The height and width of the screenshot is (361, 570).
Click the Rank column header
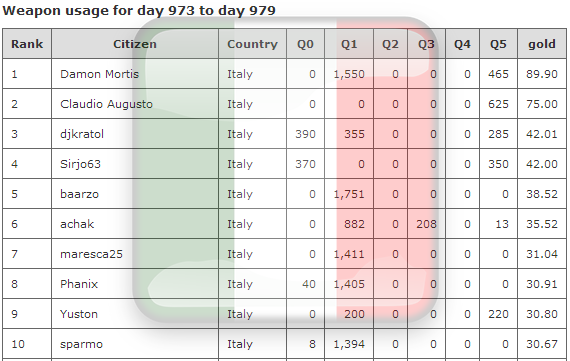[27, 44]
